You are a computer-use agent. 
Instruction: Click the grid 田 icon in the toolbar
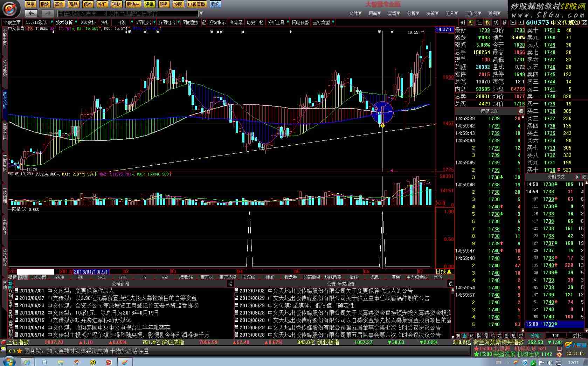[479, 22]
